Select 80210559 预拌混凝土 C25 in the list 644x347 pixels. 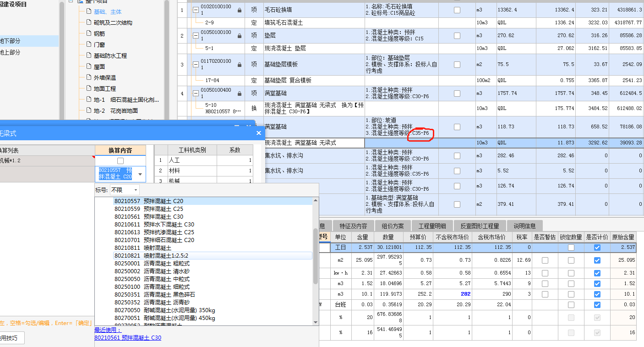point(213,209)
